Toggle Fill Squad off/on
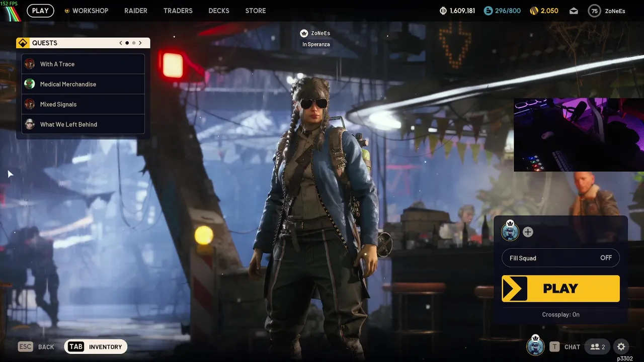The image size is (644, 362). tap(560, 258)
